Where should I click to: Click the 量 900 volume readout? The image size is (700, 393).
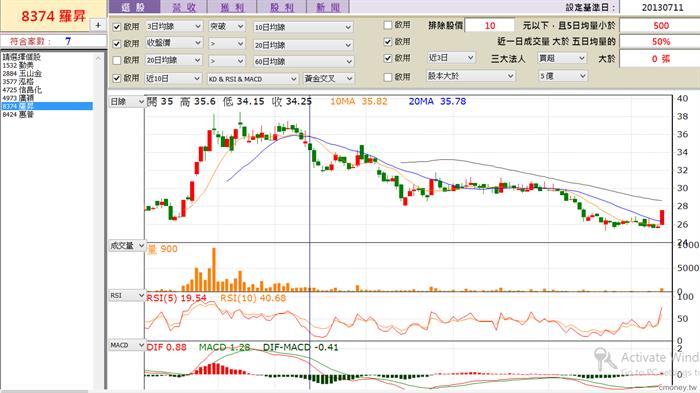point(162,249)
